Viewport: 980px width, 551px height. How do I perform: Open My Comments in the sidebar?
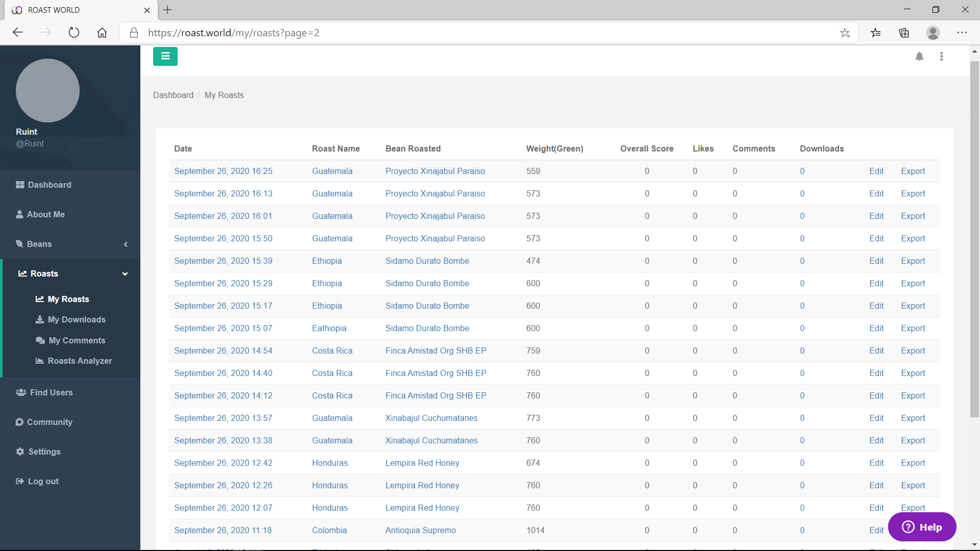(70, 340)
